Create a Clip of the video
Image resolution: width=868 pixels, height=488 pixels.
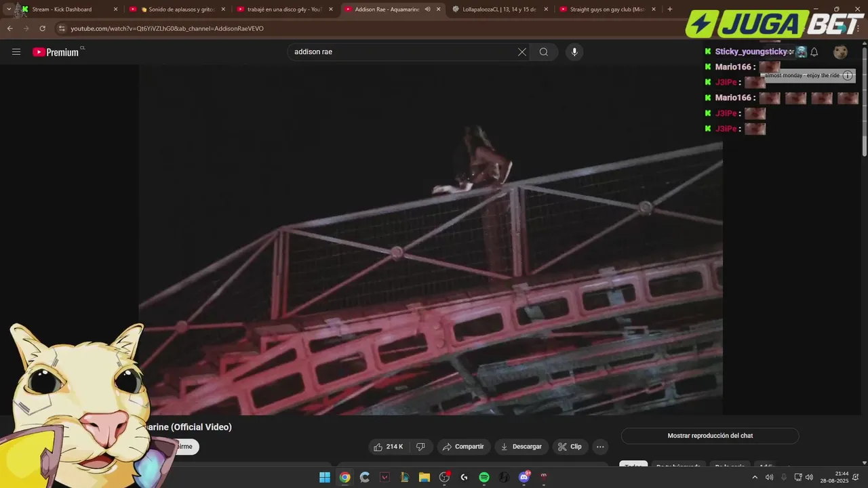coord(570,447)
